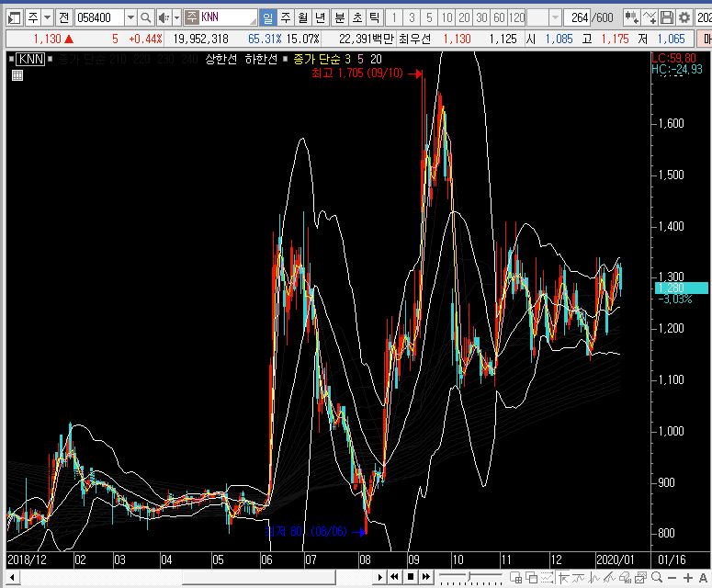Click the highlighted 1,280 price label on axis
This screenshot has height=588, width=712.
tap(681, 288)
